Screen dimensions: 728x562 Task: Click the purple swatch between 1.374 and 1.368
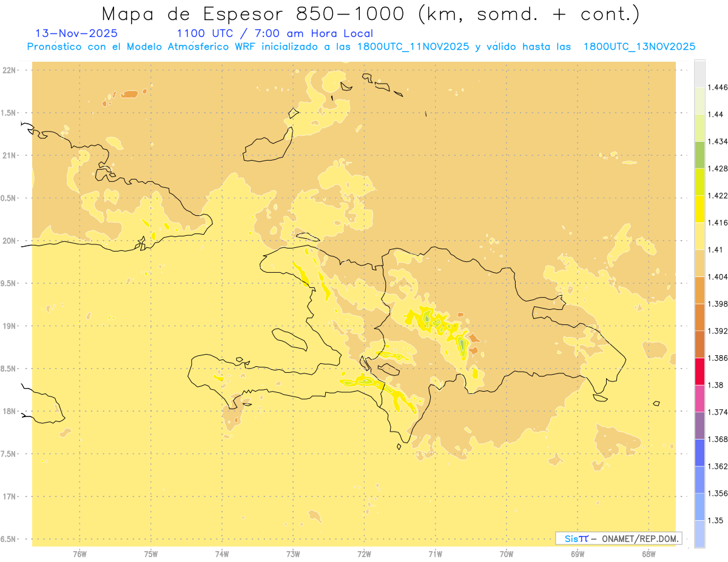[x=699, y=426]
